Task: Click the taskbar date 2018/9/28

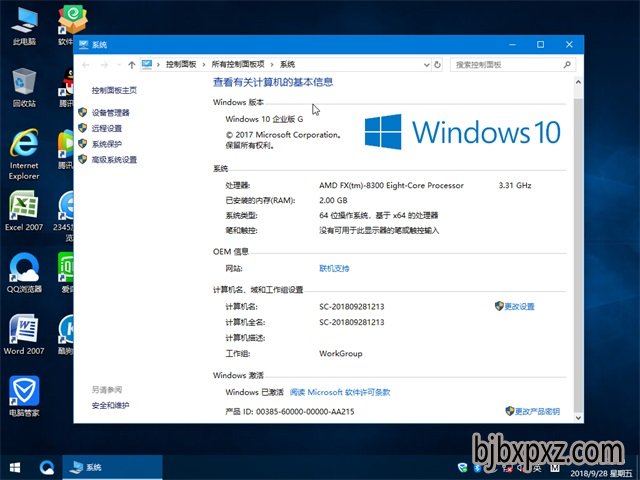Action: pos(601,473)
